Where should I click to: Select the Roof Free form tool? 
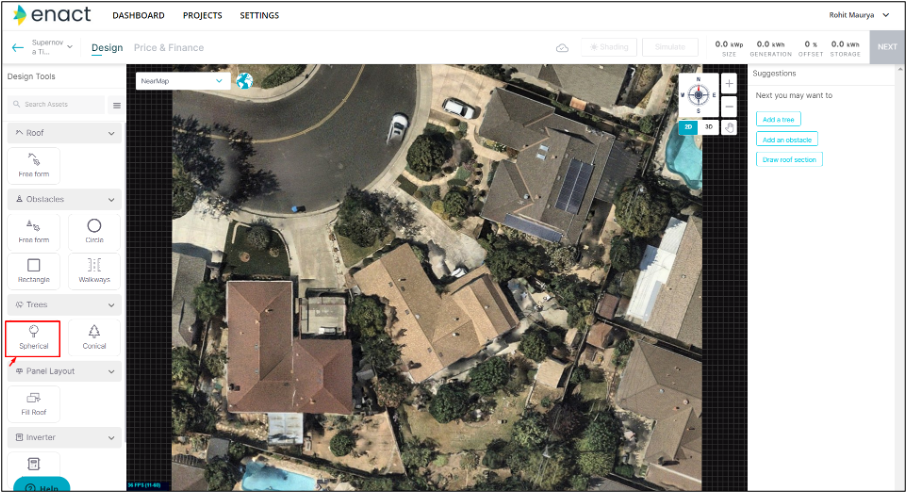coord(34,165)
